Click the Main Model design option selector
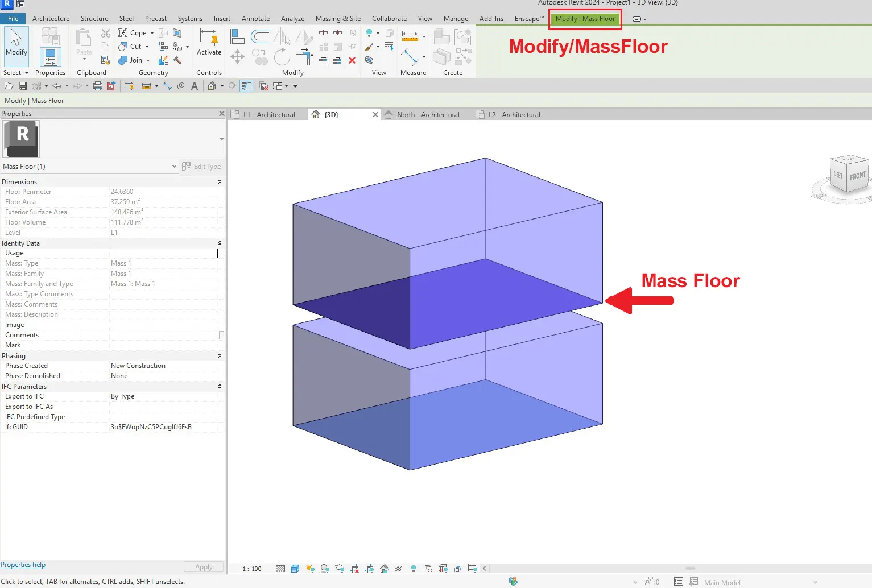872x588 pixels. tap(760, 582)
